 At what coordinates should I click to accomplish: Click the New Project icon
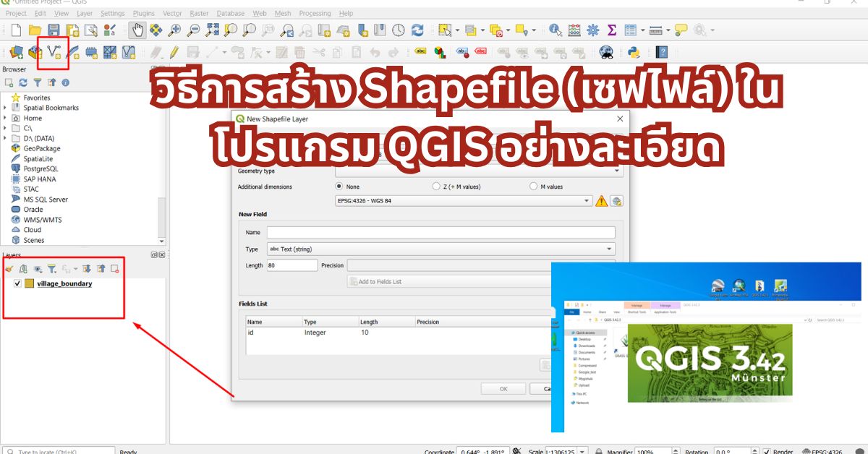pyautogui.click(x=16, y=30)
